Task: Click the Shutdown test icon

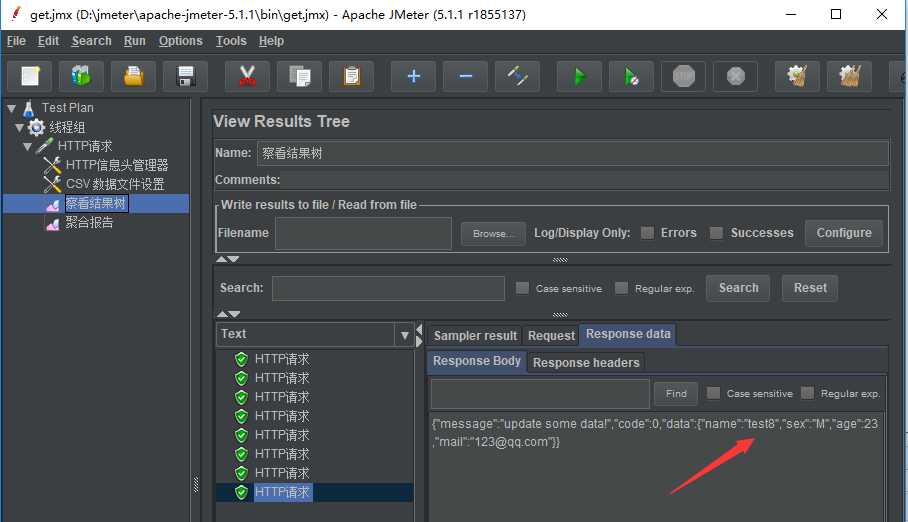Action: [735, 76]
